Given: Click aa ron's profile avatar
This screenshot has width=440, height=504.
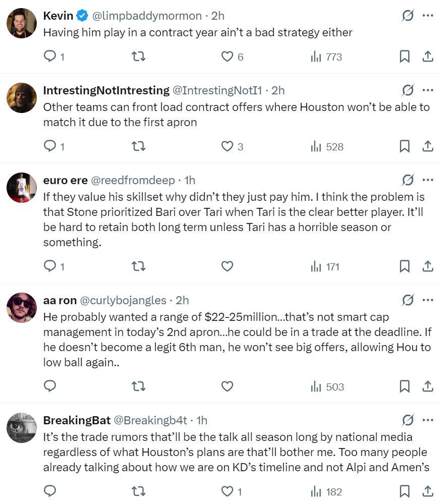Looking at the screenshot, I should pyautogui.click(x=22, y=307).
